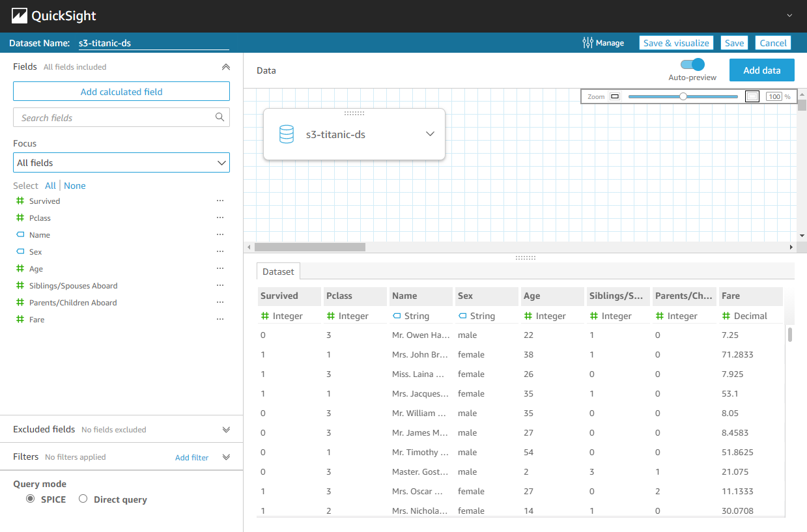Click the string type icon beside Sex field
The height and width of the screenshot is (532, 807).
point(20,252)
